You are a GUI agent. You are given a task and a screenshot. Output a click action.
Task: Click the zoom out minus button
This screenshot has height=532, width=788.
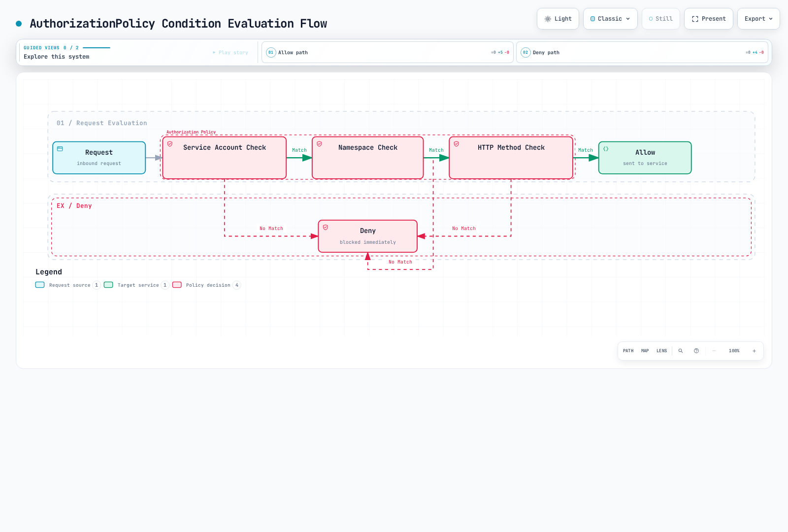[x=714, y=351]
